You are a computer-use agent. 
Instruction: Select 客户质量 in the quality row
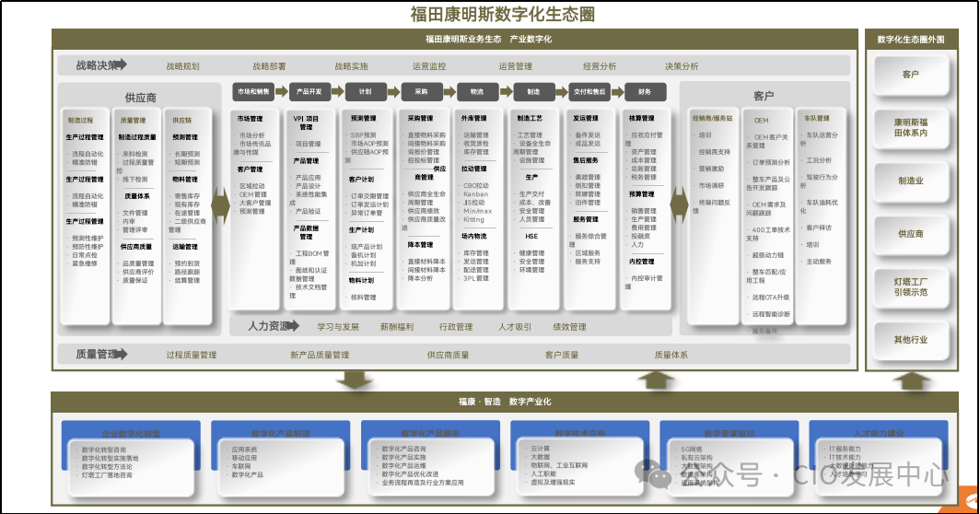click(x=562, y=356)
